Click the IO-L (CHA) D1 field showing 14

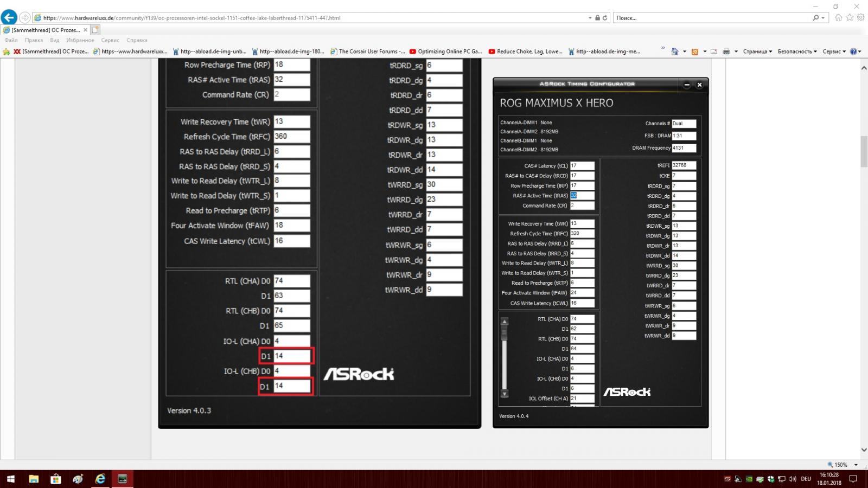292,356
